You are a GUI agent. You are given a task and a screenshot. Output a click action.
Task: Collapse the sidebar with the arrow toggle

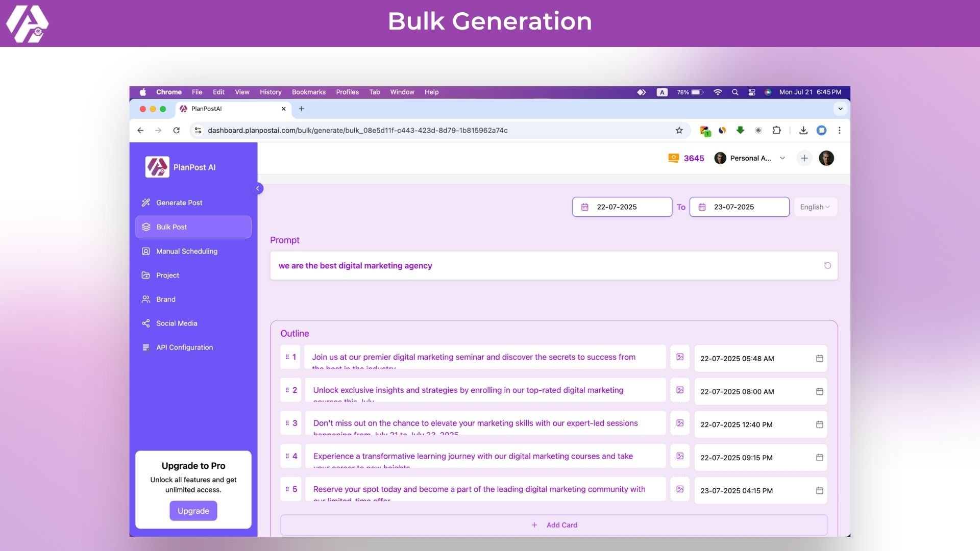point(258,189)
